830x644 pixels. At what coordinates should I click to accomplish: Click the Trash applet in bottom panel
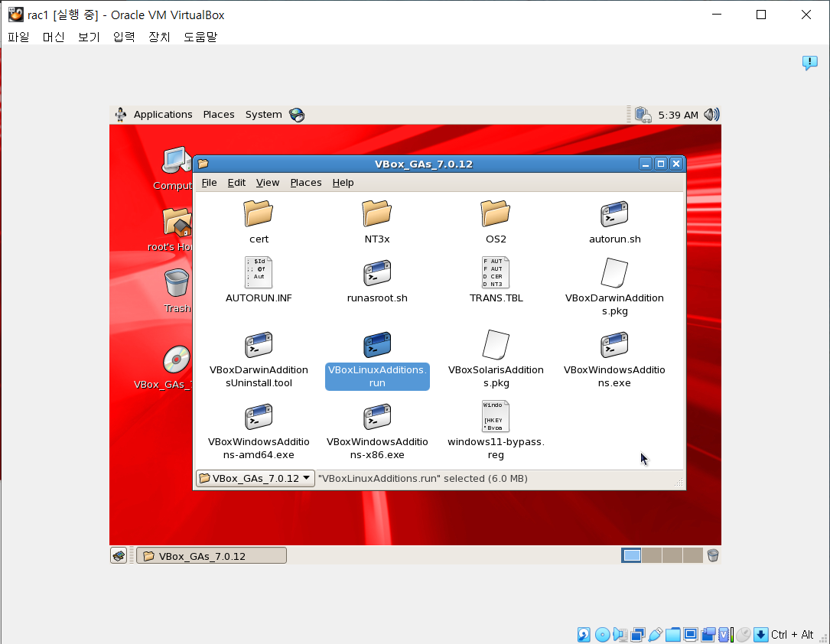712,555
